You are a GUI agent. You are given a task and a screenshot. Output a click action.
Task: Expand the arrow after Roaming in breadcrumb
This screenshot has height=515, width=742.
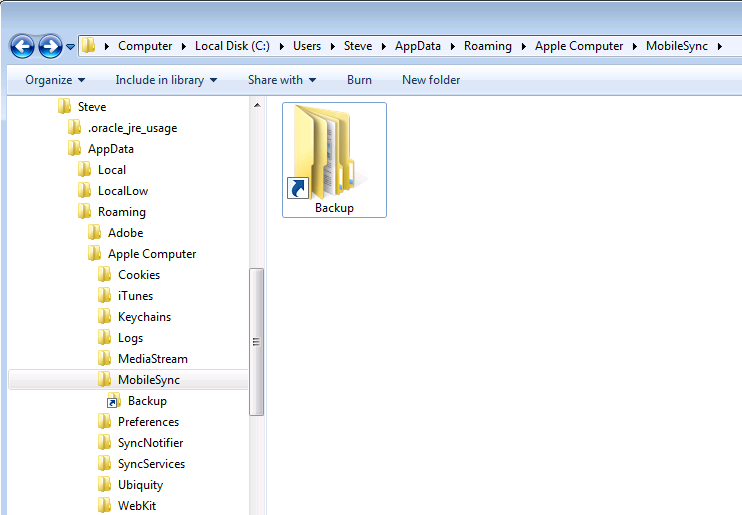[x=523, y=46]
